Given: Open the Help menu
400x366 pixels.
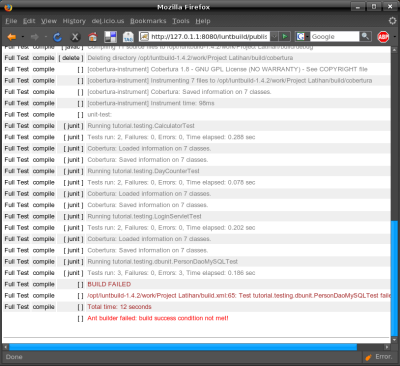Looking at the screenshot, I should click(203, 21).
